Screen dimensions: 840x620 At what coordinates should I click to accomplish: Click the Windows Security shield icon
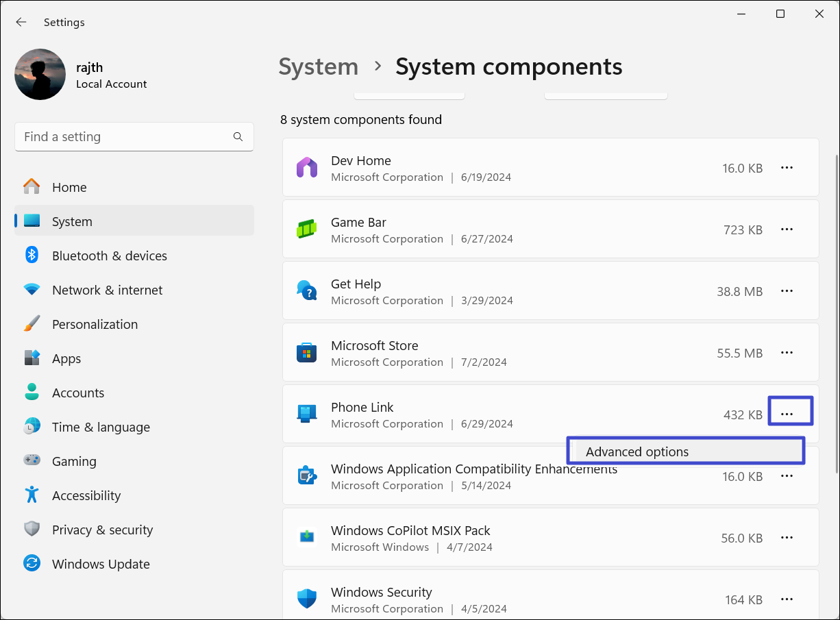coord(306,599)
